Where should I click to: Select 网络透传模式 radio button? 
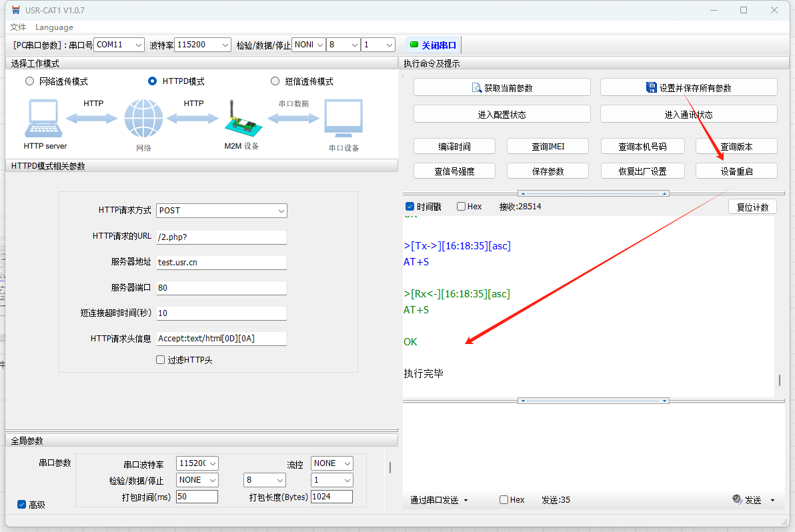29,81
